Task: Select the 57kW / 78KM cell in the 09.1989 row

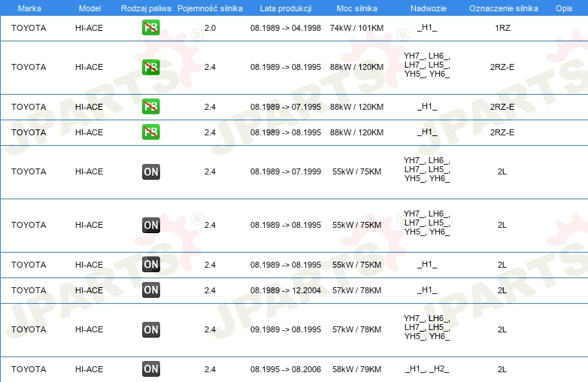Action: point(356,329)
